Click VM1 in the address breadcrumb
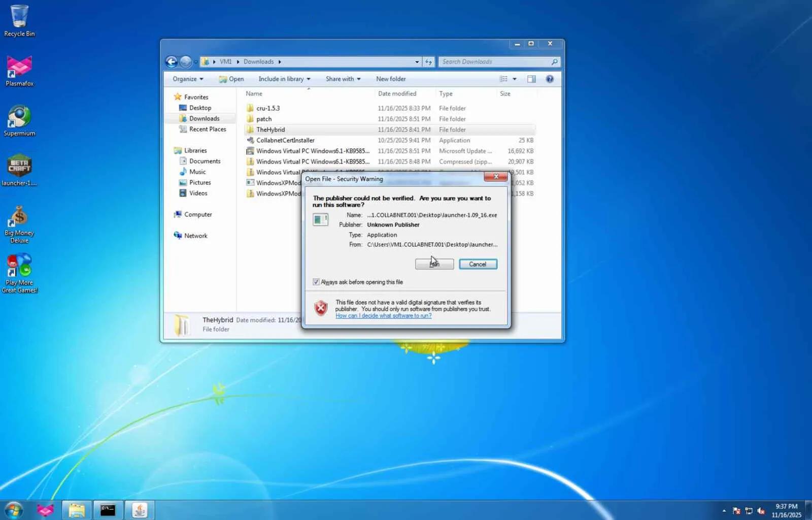The height and width of the screenshot is (520, 812). pyautogui.click(x=225, y=62)
